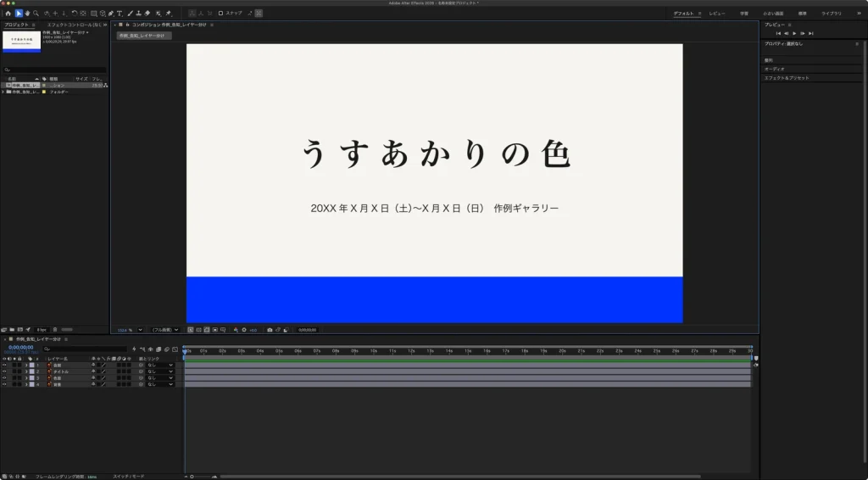
Task: Click the label color swatch of タイトル layer
Action: tap(31, 371)
